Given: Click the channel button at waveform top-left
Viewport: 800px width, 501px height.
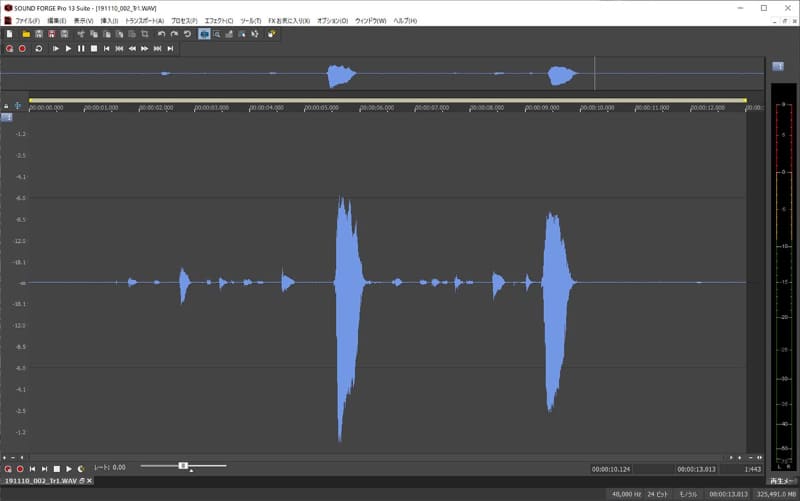Looking at the screenshot, I should 7,117.
